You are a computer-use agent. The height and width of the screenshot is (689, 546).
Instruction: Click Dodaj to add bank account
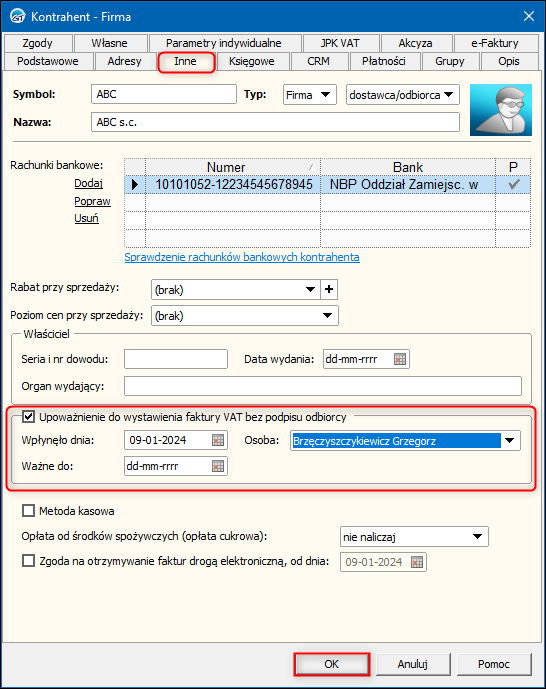[88, 183]
